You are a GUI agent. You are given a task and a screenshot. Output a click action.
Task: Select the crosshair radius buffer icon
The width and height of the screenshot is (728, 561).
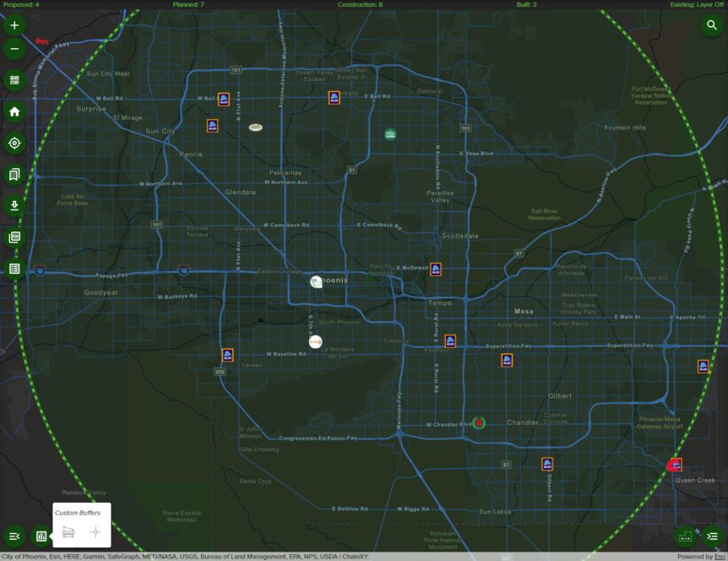coord(95,532)
